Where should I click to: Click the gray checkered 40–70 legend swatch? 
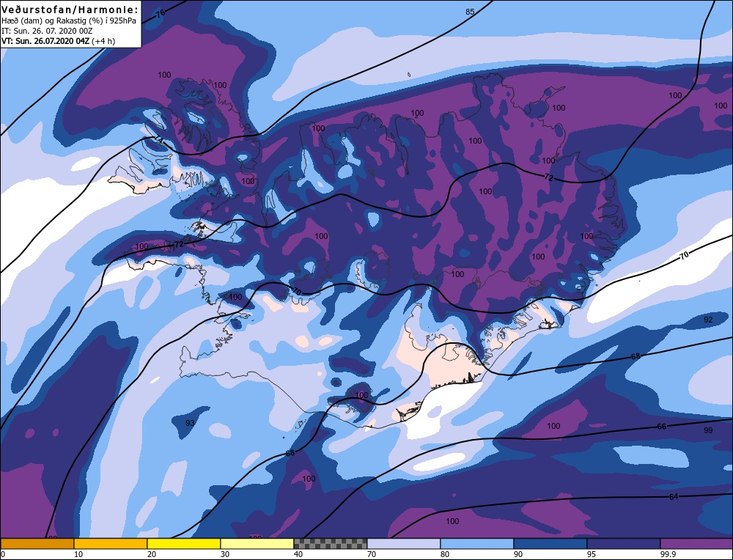pos(330,544)
